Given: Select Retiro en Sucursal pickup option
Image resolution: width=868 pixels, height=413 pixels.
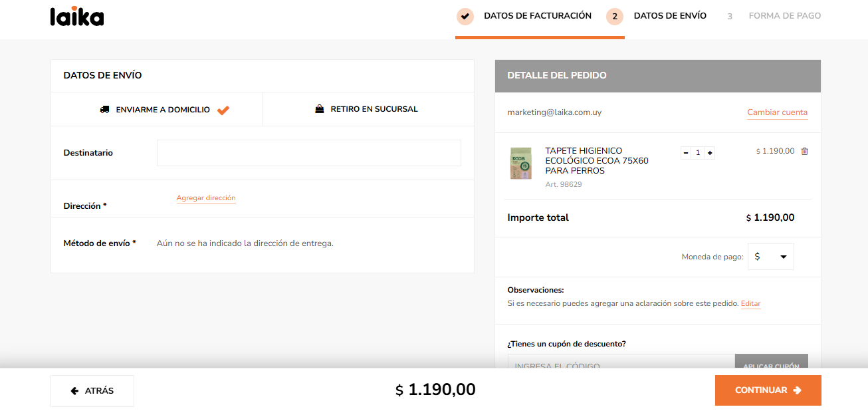Looking at the screenshot, I should pyautogui.click(x=368, y=109).
